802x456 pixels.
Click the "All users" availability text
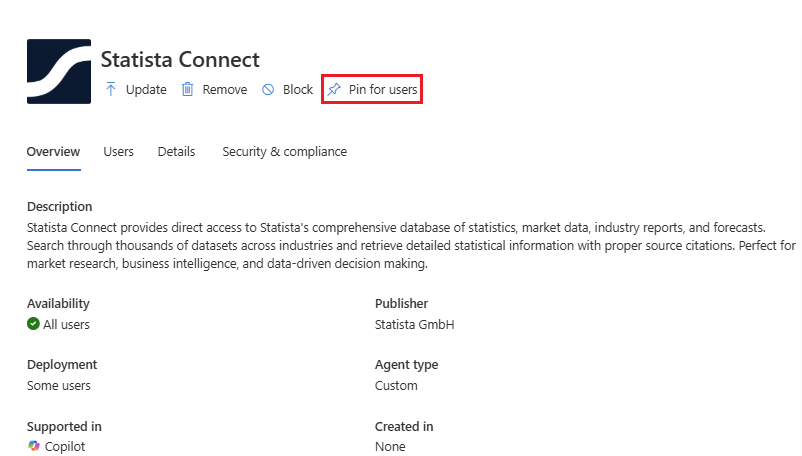(x=66, y=324)
